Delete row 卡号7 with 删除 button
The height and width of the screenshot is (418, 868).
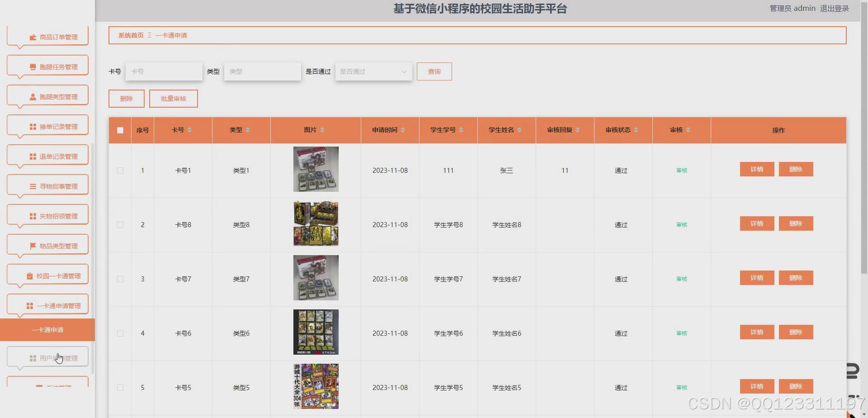tap(796, 278)
